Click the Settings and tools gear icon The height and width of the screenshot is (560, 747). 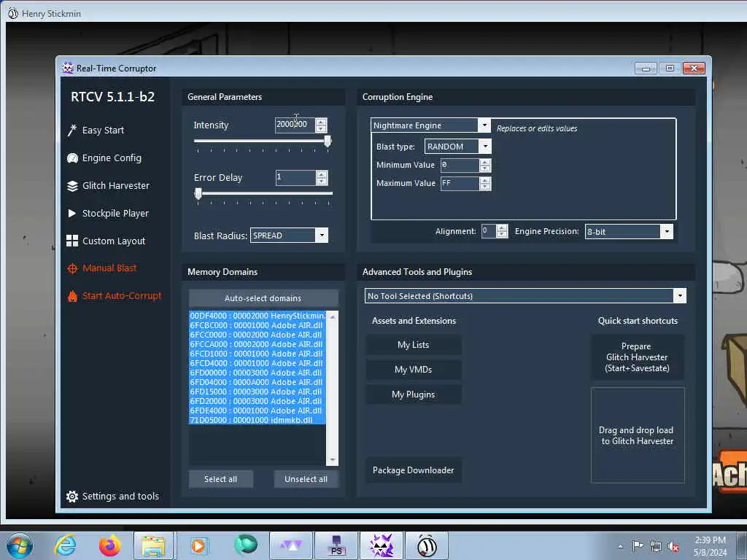tap(72, 496)
